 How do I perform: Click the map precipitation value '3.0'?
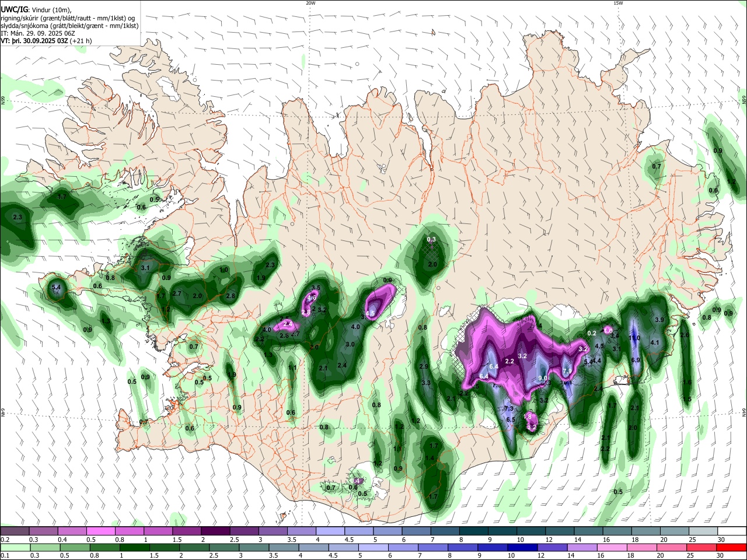350,345
